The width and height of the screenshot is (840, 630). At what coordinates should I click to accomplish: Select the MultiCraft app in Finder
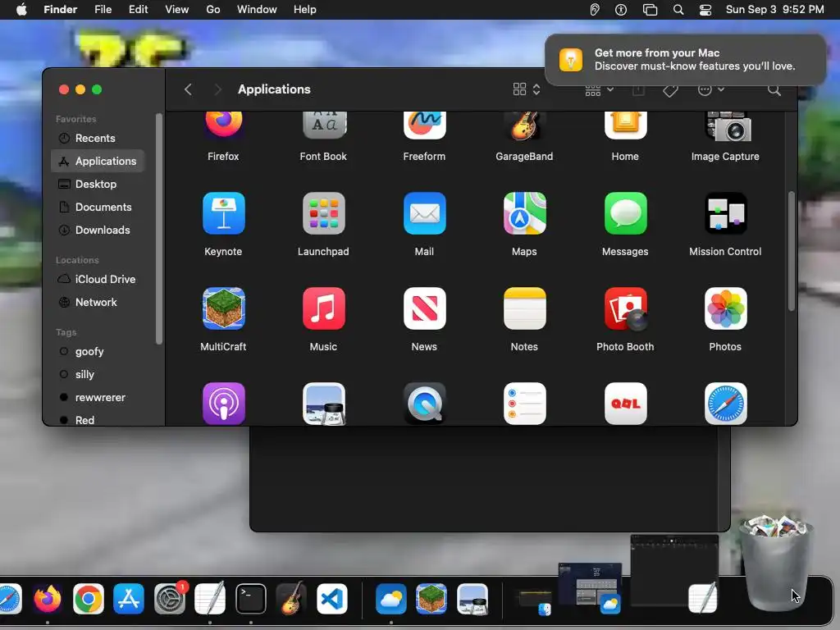[x=223, y=308]
